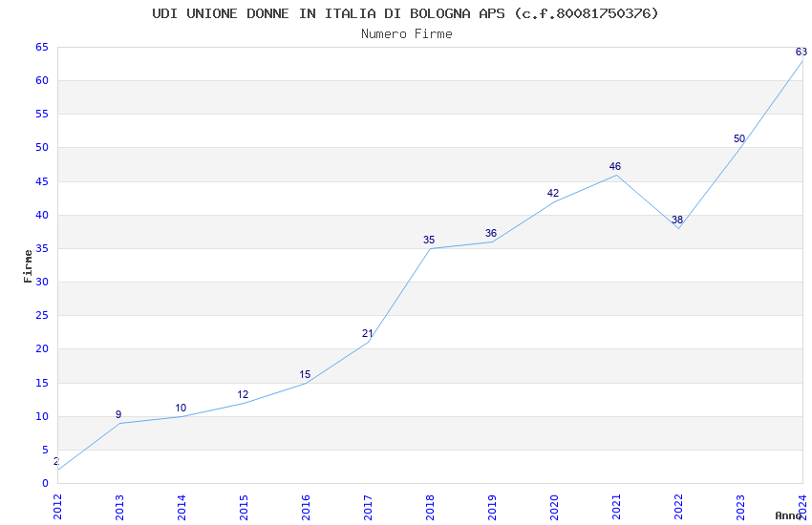Click the data value 35 for 2018

point(429,240)
